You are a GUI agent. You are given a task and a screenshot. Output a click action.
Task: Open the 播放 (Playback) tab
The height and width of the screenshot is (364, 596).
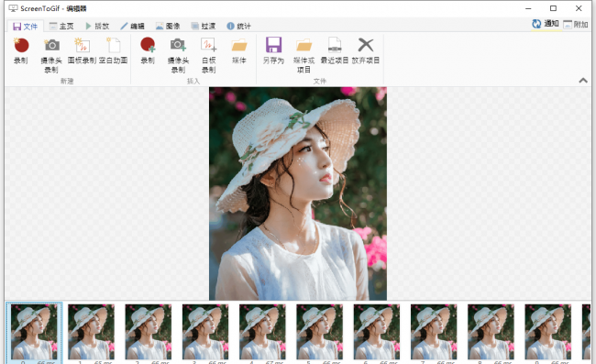coord(97,27)
